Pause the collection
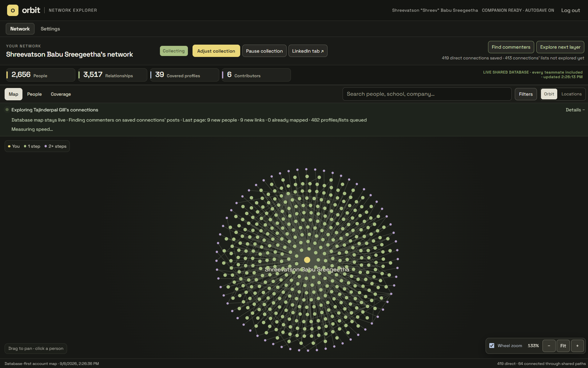The height and width of the screenshot is (368, 588). pyautogui.click(x=264, y=51)
